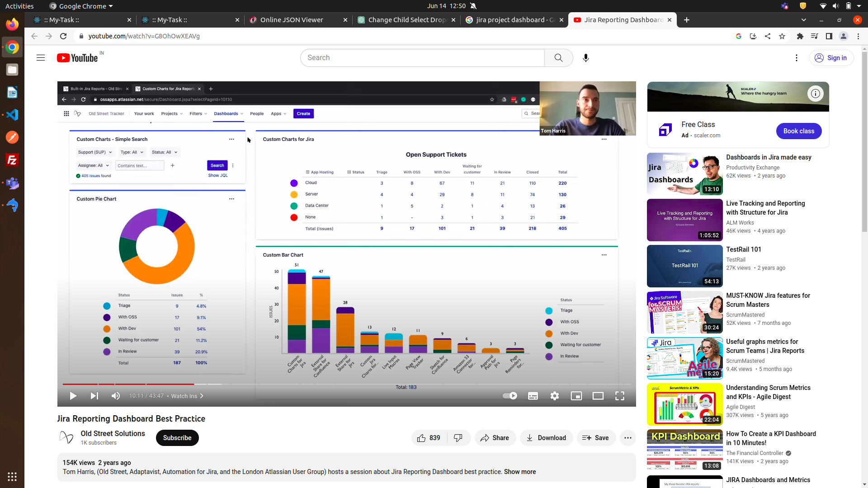
Task: Launch Firefox from the dock
Action: coord(12,24)
